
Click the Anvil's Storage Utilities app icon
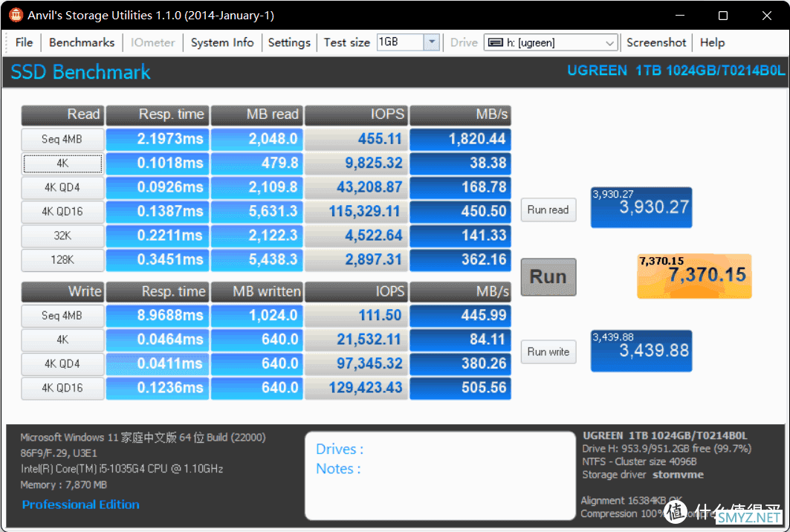(16, 15)
